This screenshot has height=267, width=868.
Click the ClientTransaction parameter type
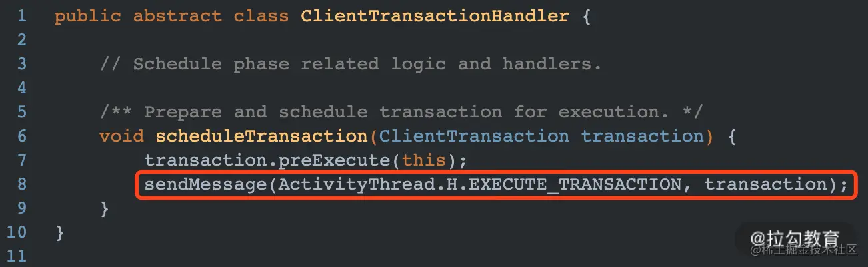point(473,136)
